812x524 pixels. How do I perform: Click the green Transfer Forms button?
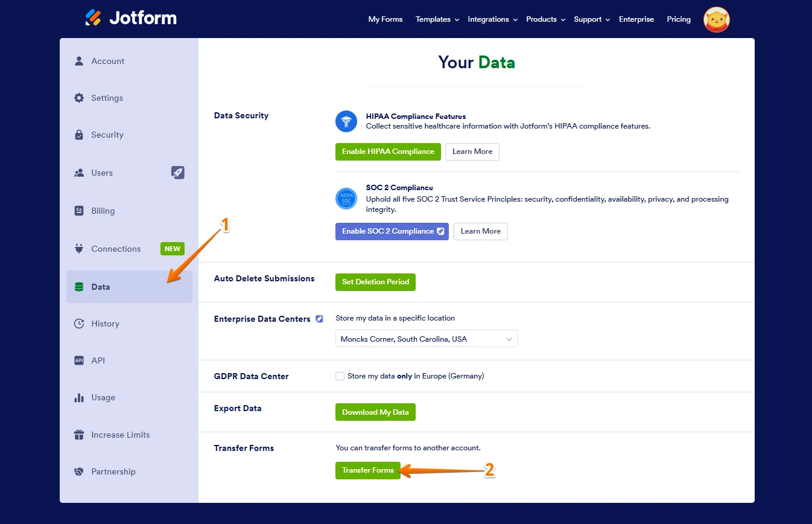coord(367,470)
